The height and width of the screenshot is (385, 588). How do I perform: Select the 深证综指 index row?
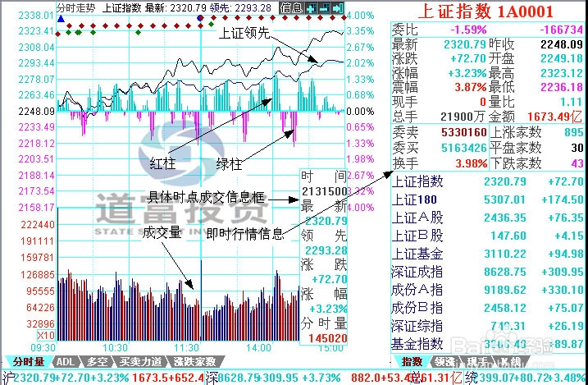click(x=487, y=326)
